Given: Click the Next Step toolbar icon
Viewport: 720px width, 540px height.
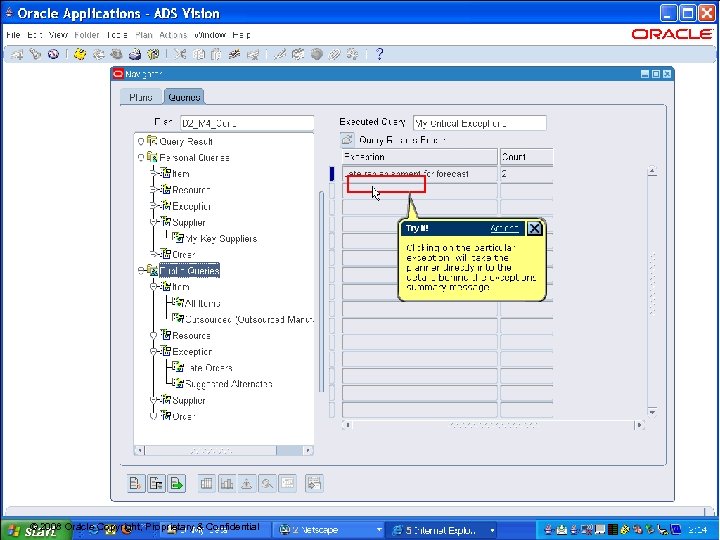Looking at the screenshot, I should tap(98, 54).
